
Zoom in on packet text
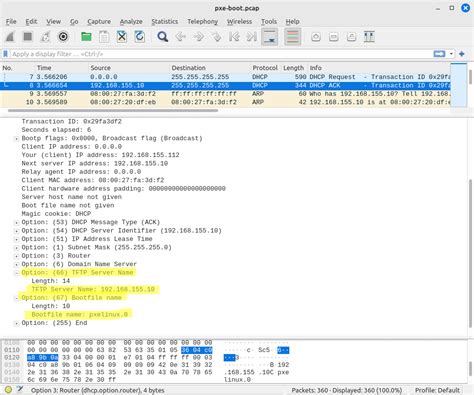(316, 37)
